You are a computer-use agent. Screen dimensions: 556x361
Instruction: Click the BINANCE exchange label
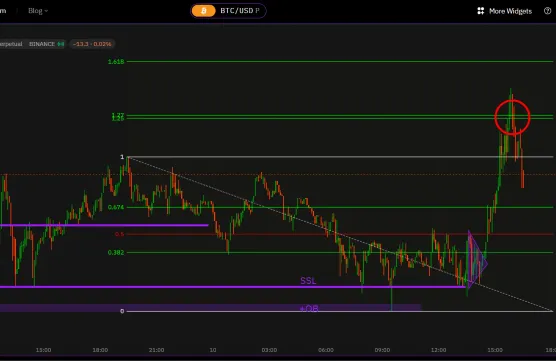[x=42, y=44]
